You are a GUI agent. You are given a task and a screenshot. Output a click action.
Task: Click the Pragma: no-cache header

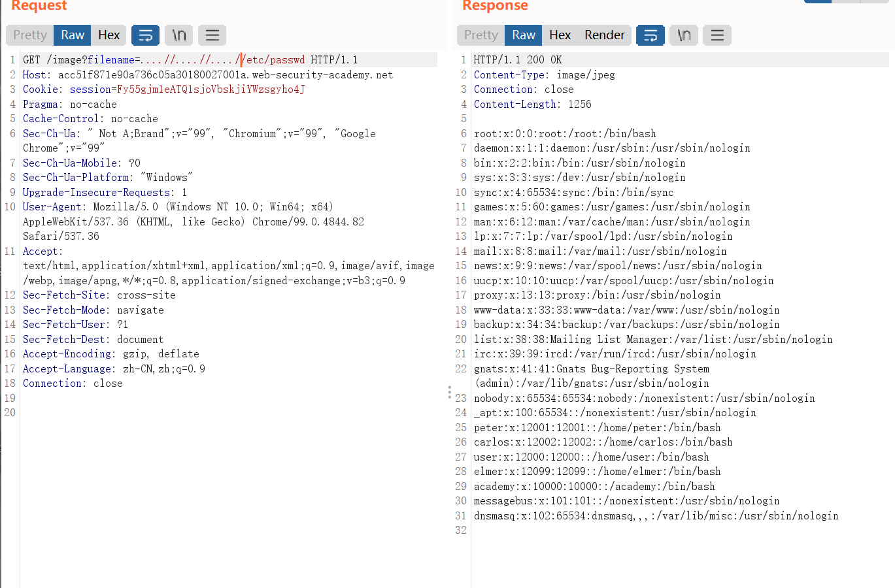point(70,105)
